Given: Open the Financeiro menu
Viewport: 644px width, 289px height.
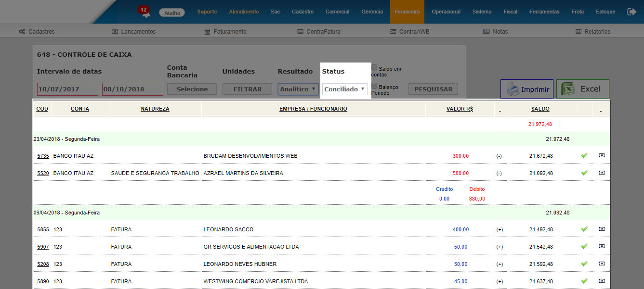Looking at the screenshot, I should pos(407,12).
